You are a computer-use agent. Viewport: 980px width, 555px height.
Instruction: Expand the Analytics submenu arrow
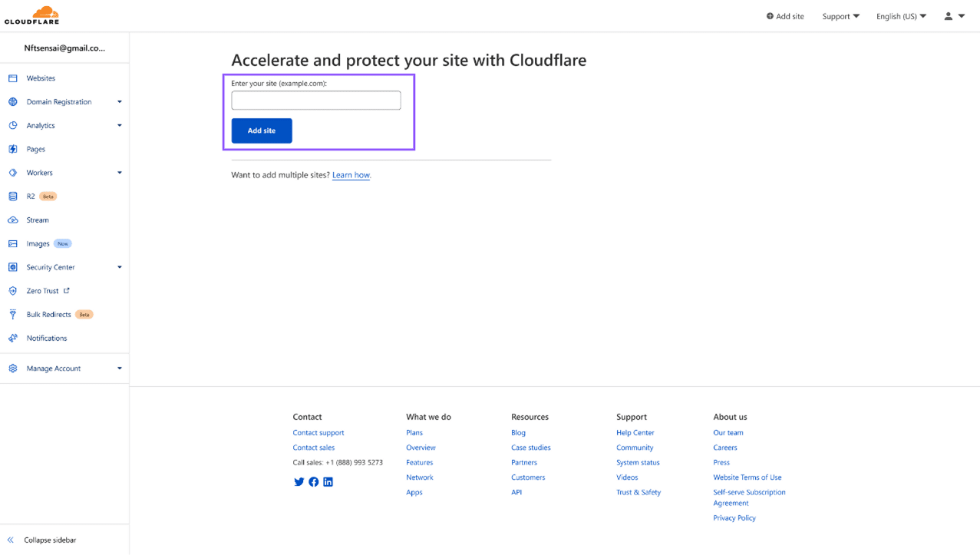pyautogui.click(x=119, y=125)
